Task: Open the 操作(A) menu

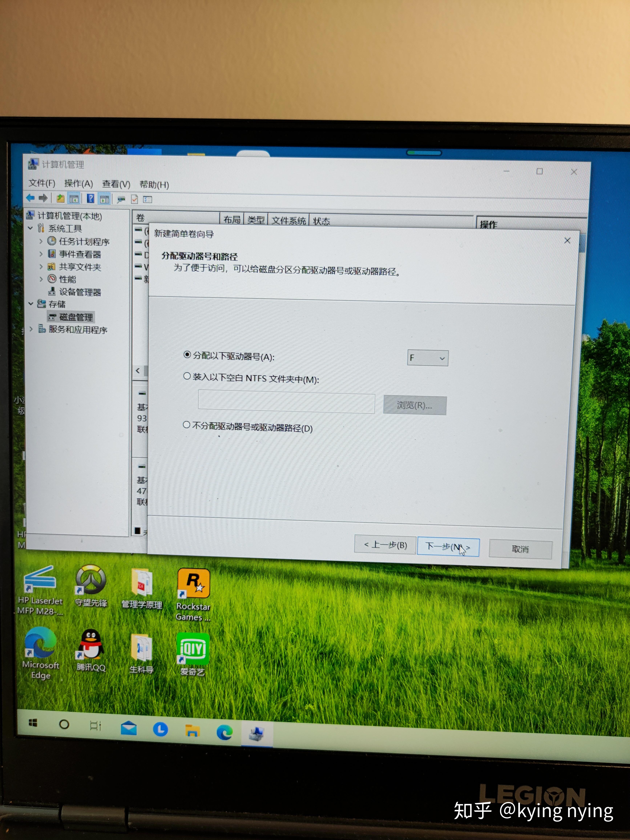Action: pos(79,183)
